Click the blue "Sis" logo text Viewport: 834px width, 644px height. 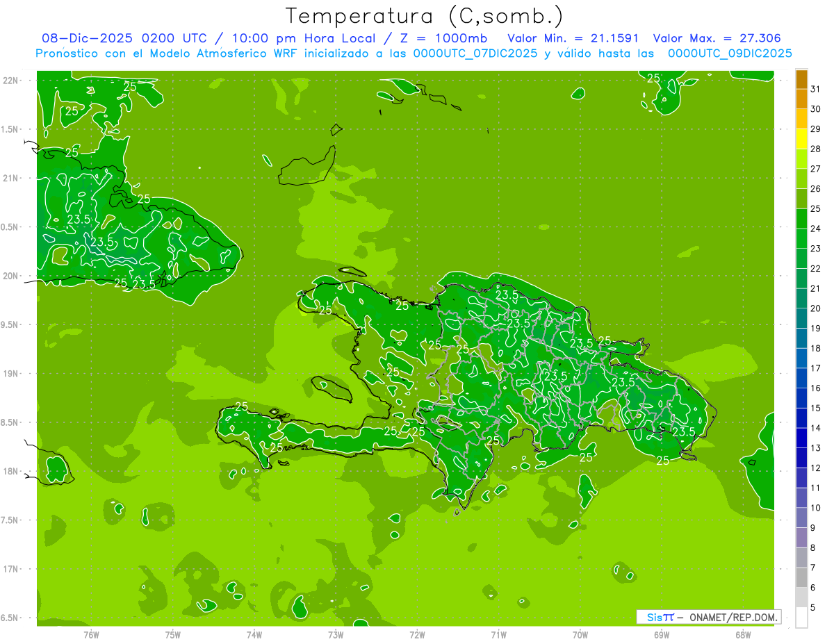pos(655,617)
